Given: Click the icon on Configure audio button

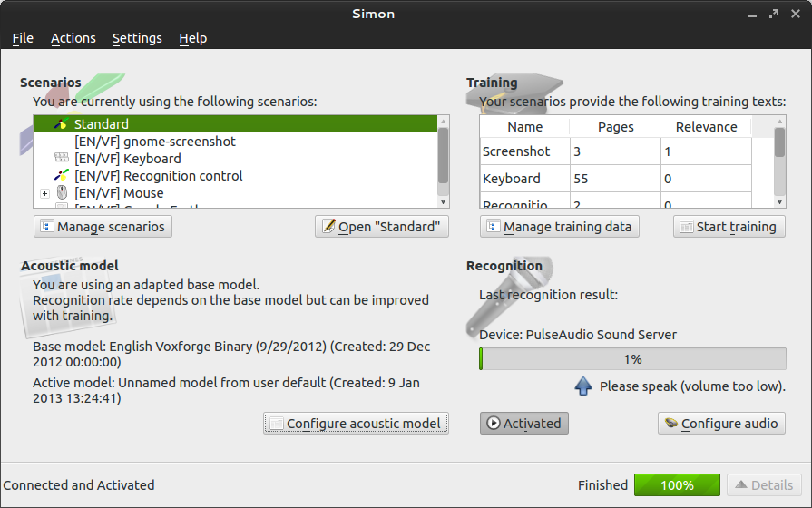Looking at the screenshot, I should tap(671, 424).
